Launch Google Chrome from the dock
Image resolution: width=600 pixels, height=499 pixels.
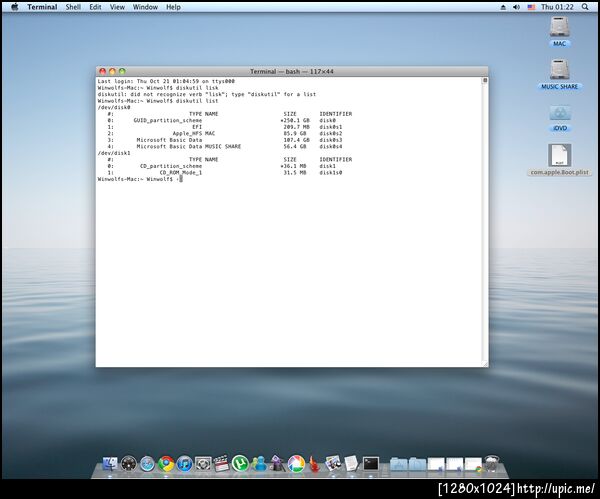pos(166,464)
